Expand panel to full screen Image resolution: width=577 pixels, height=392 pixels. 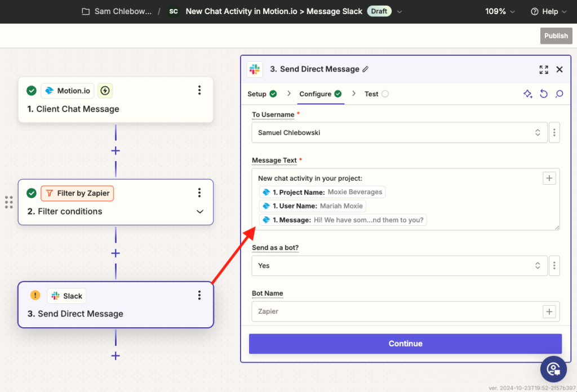coord(544,69)
